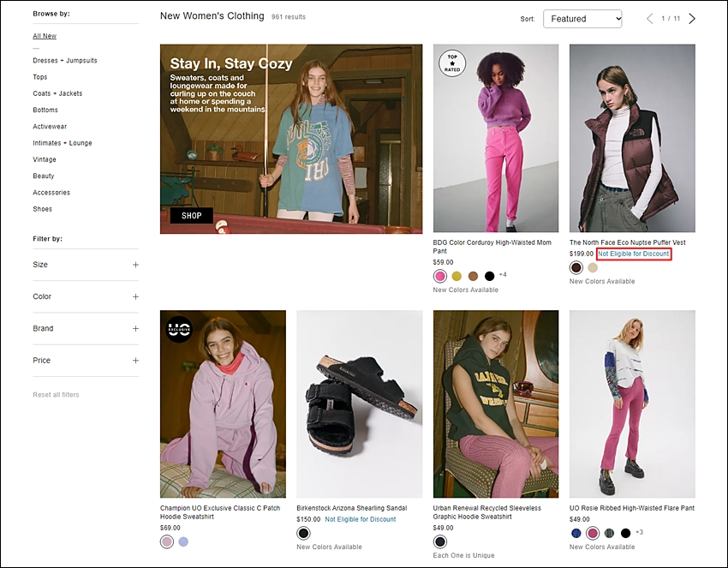Select the dark brown swatch for the puffer vest
This screenshot has width=728, height=568.
tap(576, 267)
